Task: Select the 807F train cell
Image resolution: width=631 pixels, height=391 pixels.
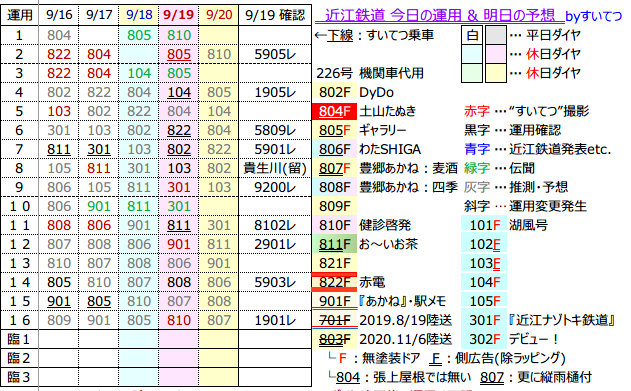Action: [334, 168]
